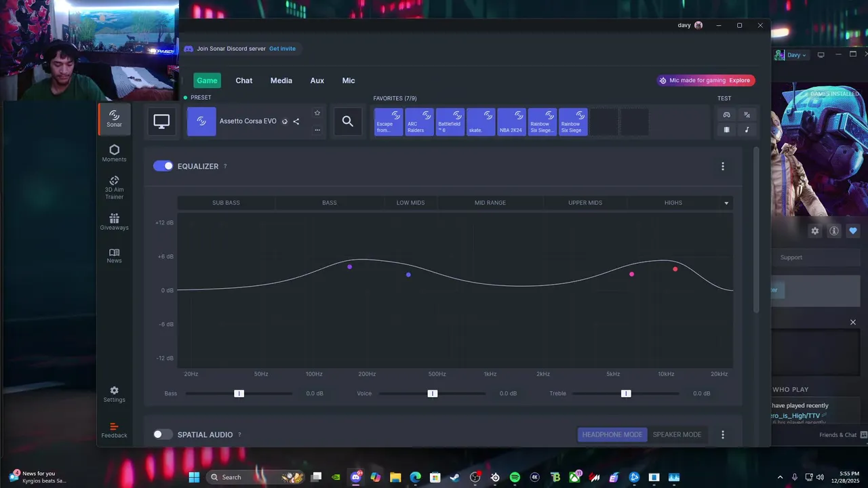Search presets with the magnifier icon
Viewport: 868px width, 488px height.
click(348, 121)
